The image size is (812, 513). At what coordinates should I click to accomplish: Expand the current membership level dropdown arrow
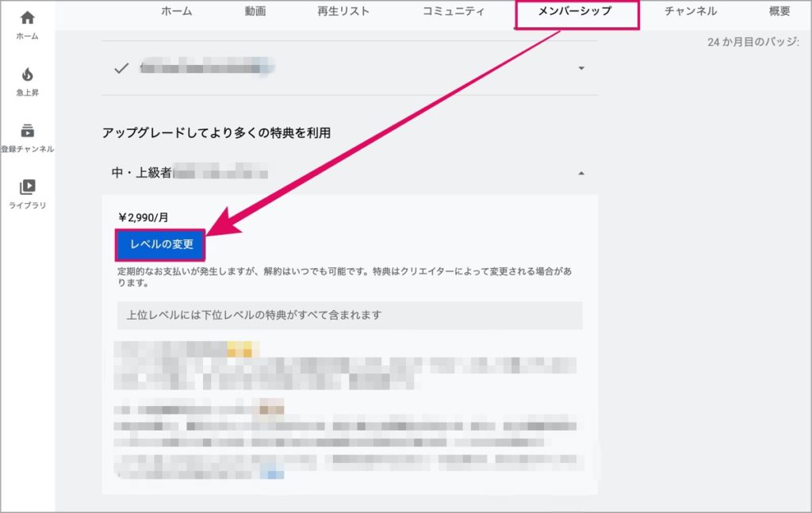tap(581, 68)
